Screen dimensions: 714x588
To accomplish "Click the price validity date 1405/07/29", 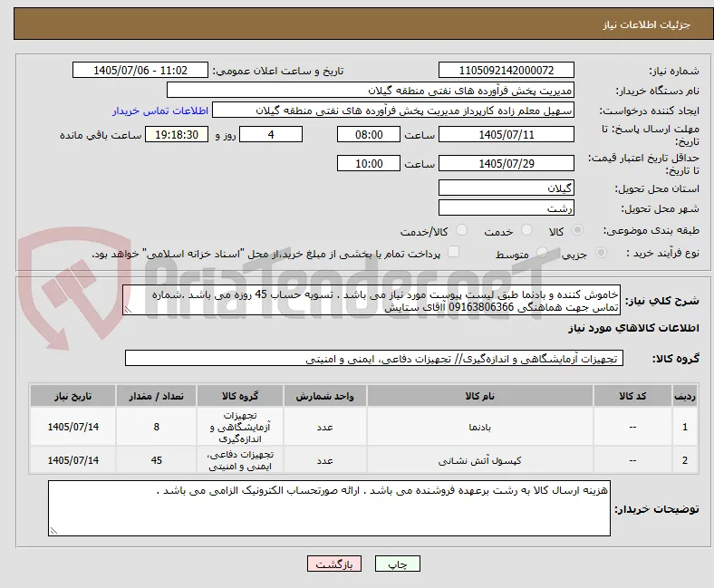I will click(x=507, y=163).
